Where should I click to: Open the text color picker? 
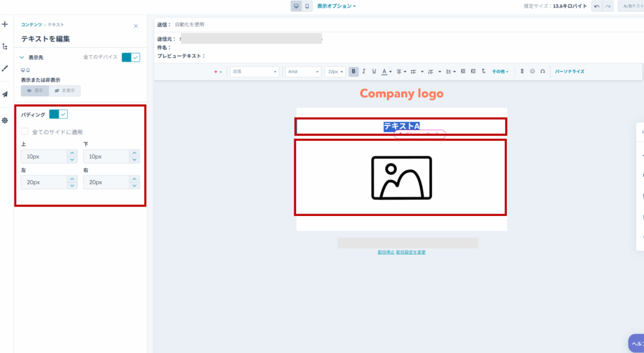point(386,72)
